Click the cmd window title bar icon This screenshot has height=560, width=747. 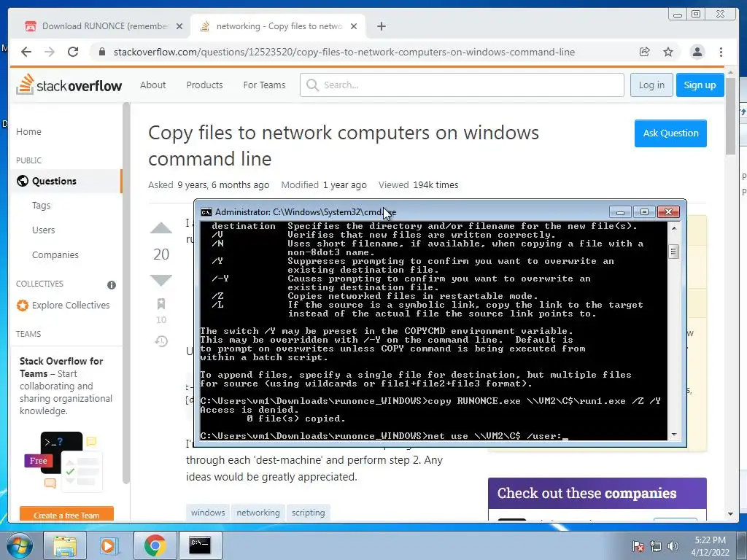click(x=206, y=212)
